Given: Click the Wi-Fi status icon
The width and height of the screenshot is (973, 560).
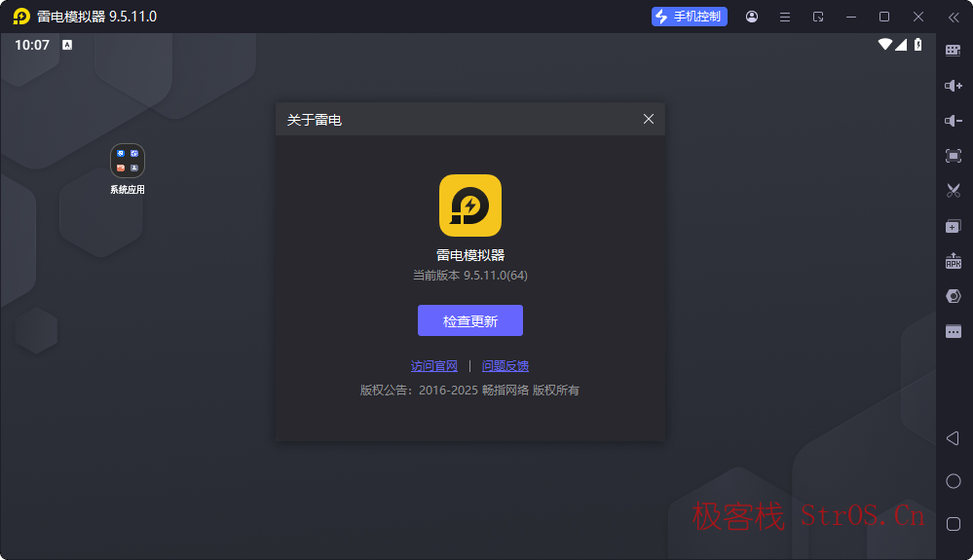Looking at the screenshot, I should (885, 44).
